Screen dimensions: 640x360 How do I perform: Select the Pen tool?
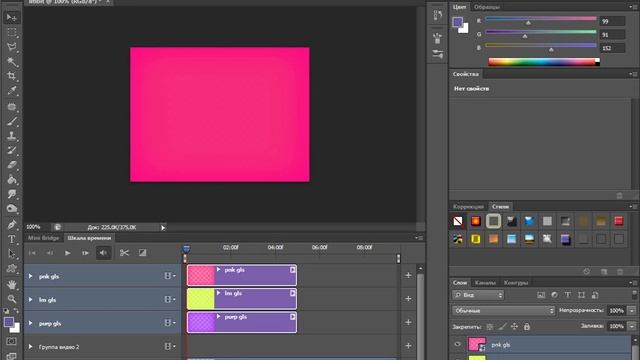(x=11, y=224)
